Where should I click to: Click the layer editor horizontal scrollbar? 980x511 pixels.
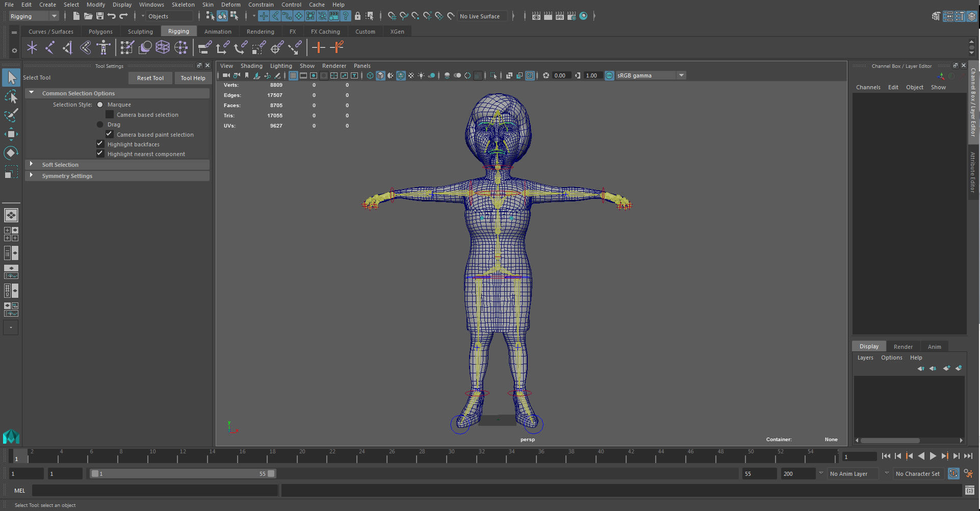click(890, 440)
